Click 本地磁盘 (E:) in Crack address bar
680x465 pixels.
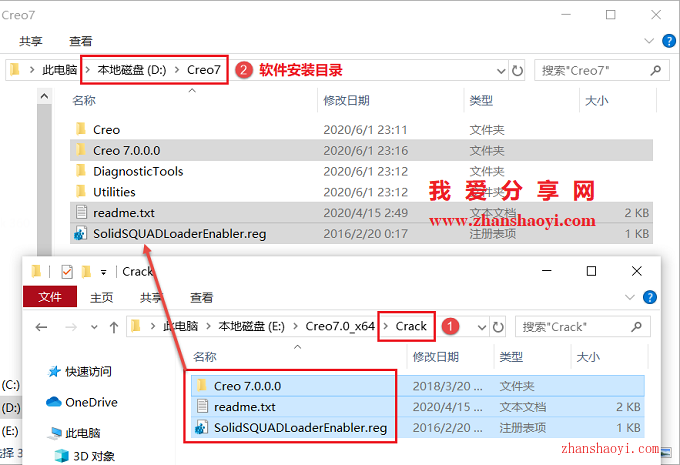pos(252,326)
